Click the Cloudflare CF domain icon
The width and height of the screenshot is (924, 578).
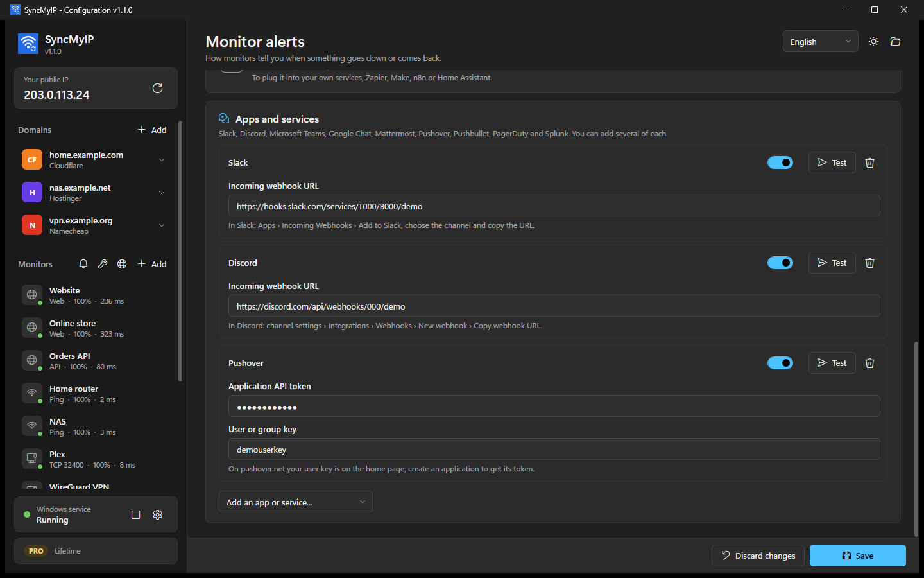click(32, 159)
